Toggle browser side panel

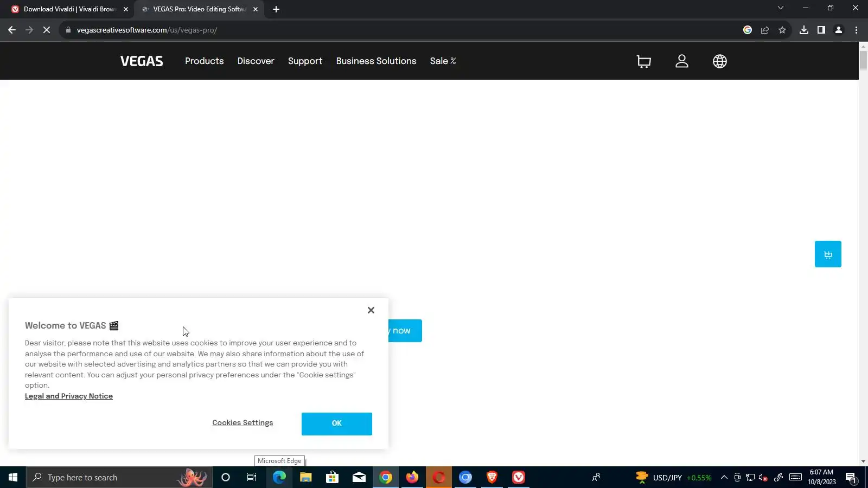pos(821,30)
